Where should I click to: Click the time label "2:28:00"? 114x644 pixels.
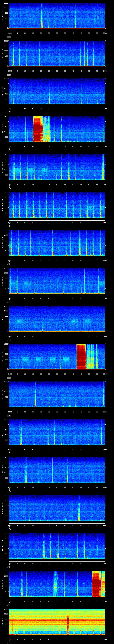point(9,260)
